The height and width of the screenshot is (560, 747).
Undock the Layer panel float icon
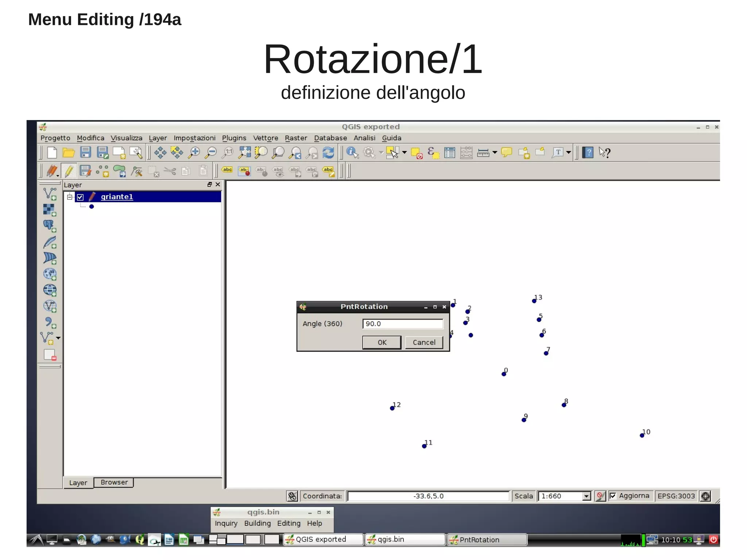point(209,185)
